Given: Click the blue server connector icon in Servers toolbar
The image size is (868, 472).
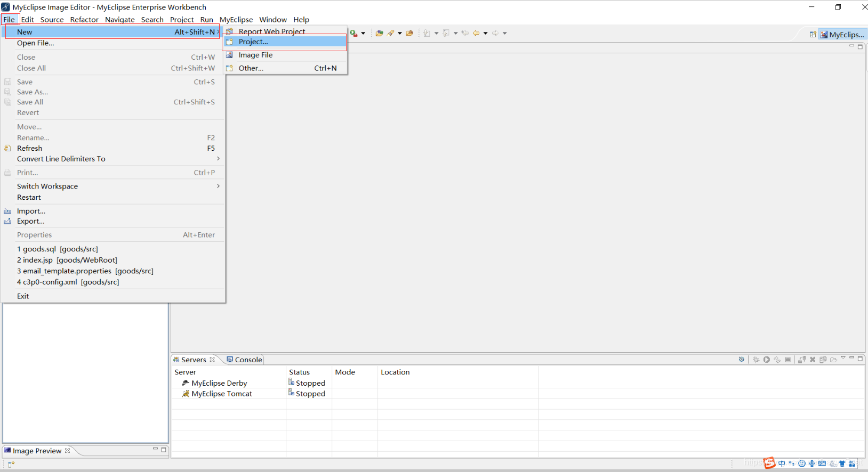Looking at the screenshot, I should pyautogui.click(x=741, y=360).
